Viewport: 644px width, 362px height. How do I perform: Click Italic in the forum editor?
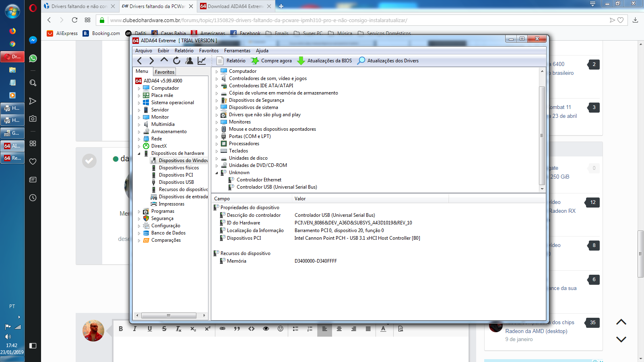point(135,329)
